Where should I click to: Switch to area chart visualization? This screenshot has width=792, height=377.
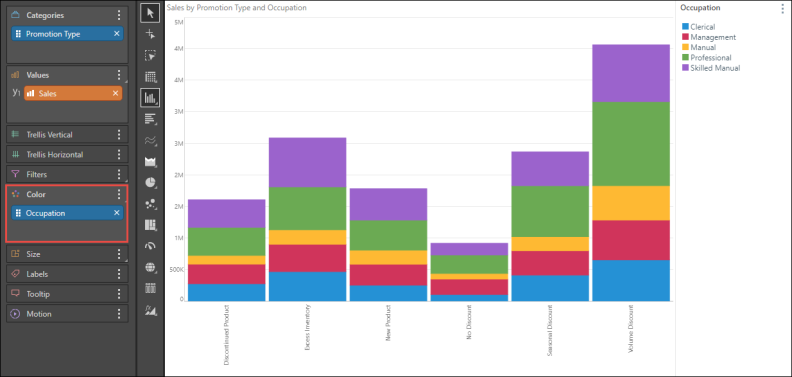[x=150, y=162]
